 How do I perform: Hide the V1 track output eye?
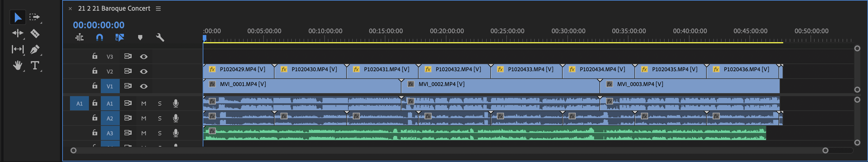pyautogui.click(x=143, y=86)
